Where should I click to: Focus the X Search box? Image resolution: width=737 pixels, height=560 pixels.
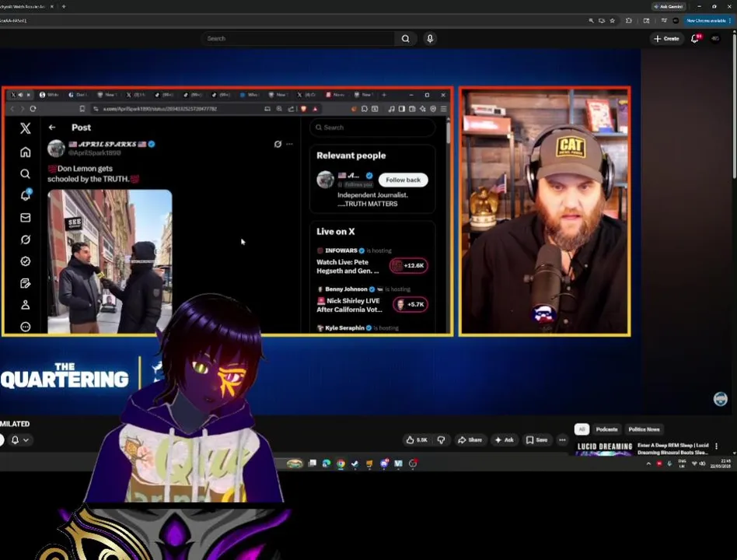point(372,128)
